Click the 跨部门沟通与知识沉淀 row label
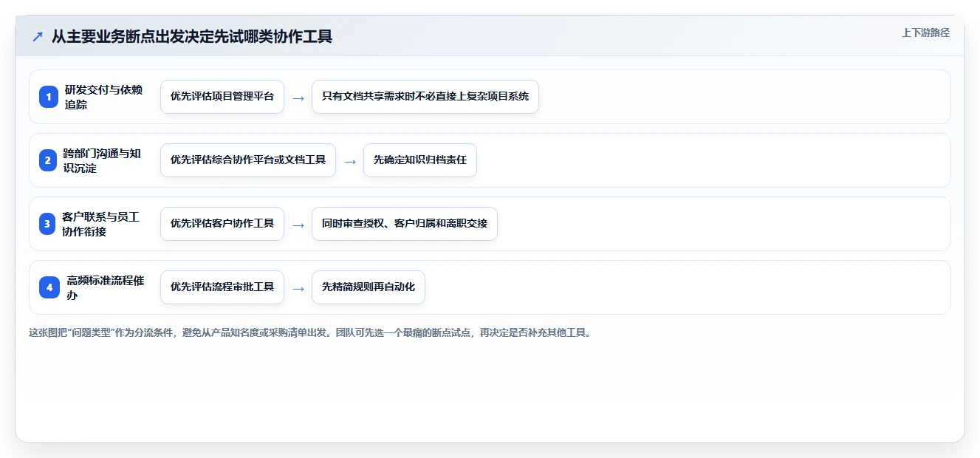Image resolution: width=980 pixels, height=458 pixels. point(102,160)
